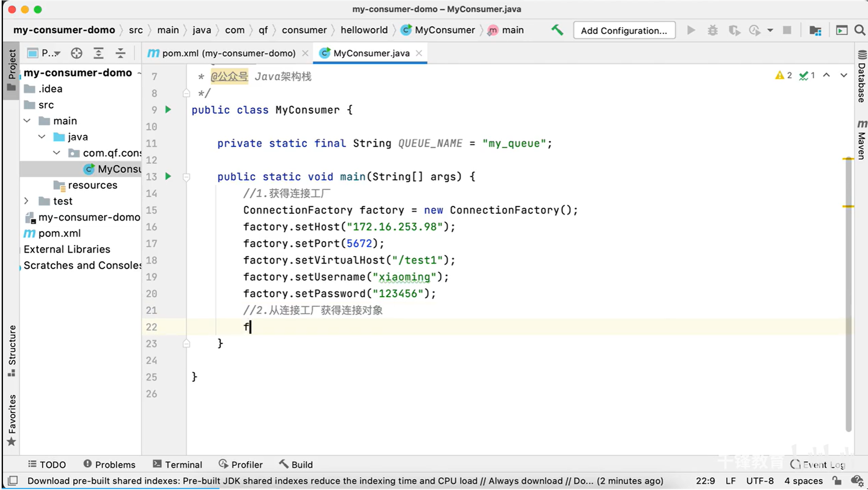
Task: Click run gutter arrow beside main method
Action: [x=168, y=176]
